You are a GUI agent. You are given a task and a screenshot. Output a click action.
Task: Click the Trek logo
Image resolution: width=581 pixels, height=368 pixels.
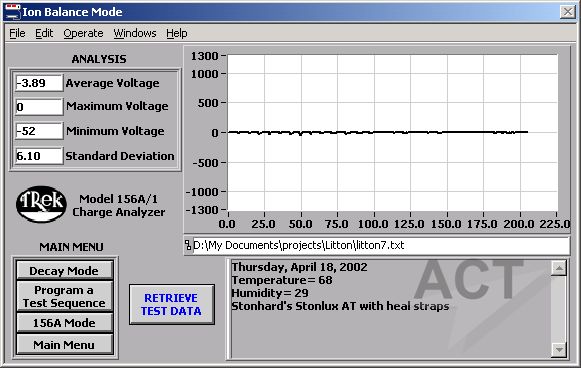[41, 204]
